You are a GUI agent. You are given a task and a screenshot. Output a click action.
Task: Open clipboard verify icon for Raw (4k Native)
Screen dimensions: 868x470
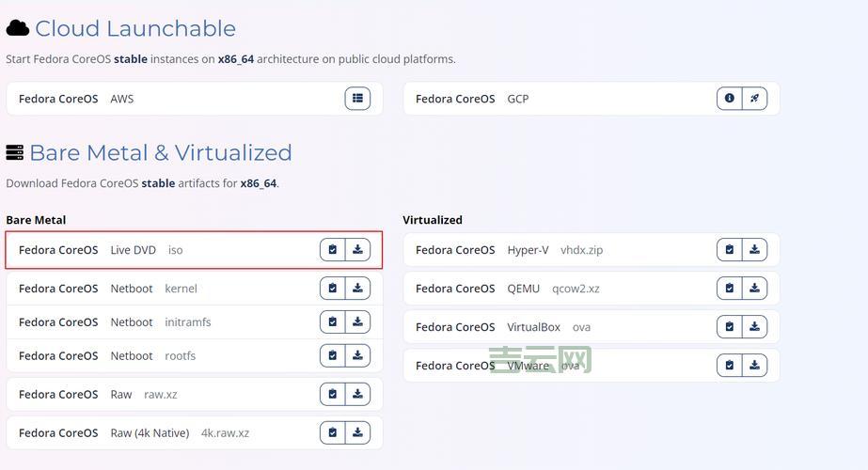pyautogui.click(x=333, y=433)
